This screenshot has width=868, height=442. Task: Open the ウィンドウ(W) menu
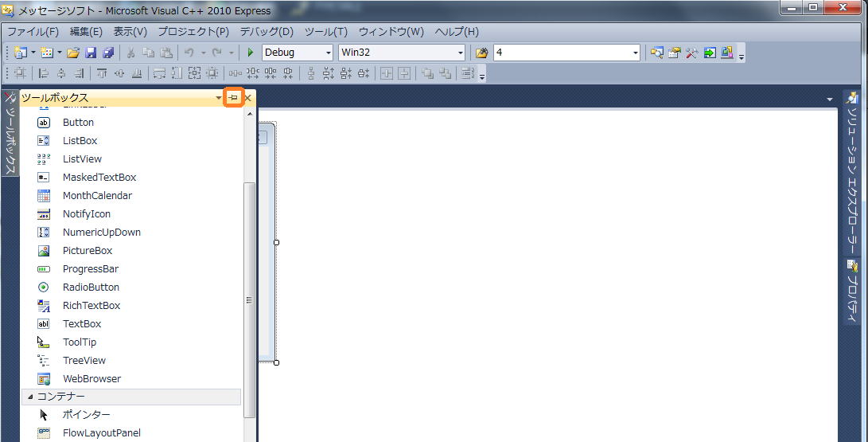click(x=391, y=32)
